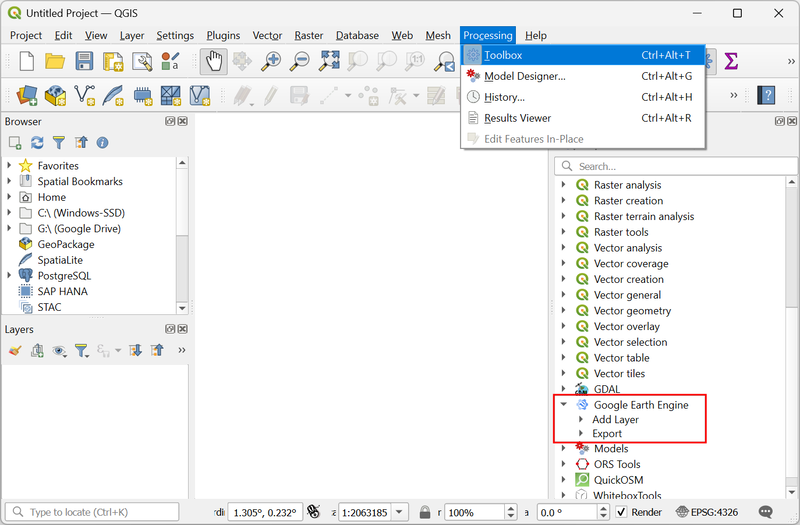Viewport: 800px width, 525px height.
Task: Click the Filter Browser funnel icon
Action: click(x=59, y=143)
